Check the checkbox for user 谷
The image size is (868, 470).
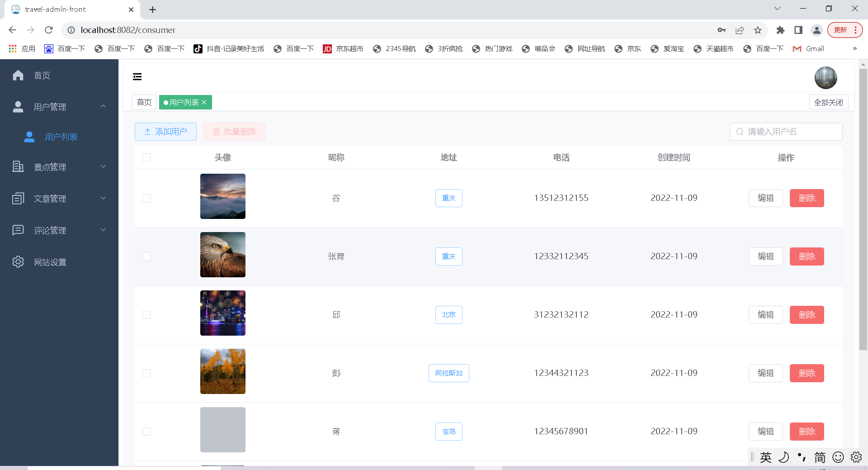click(x=146, y=198)
